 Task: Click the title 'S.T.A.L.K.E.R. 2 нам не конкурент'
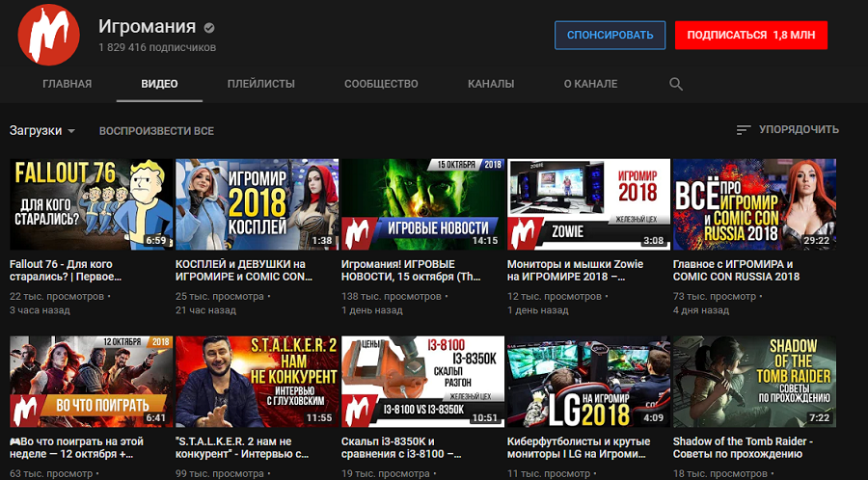(x=242, y=448)
